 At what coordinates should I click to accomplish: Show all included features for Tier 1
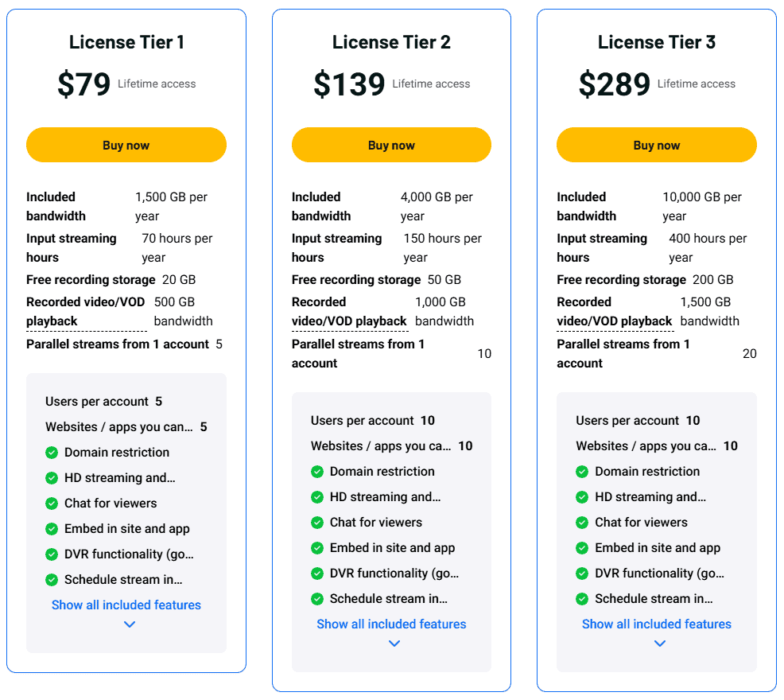coord(126,605)
